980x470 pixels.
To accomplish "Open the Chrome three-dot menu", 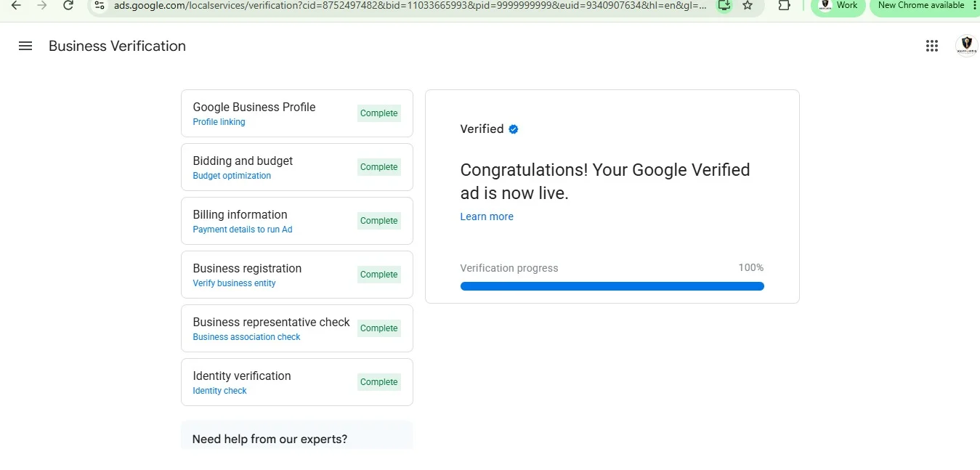I will (x=974, y=5).
